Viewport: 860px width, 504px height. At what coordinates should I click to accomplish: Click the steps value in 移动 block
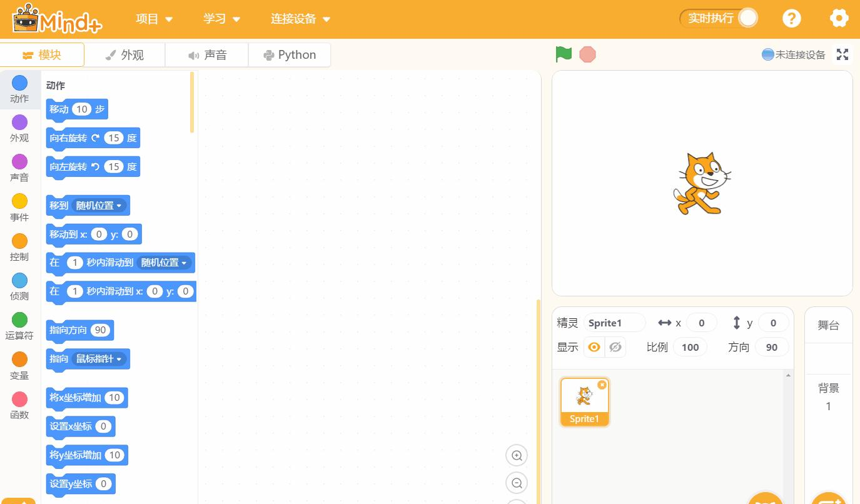(x=81, y=109)
